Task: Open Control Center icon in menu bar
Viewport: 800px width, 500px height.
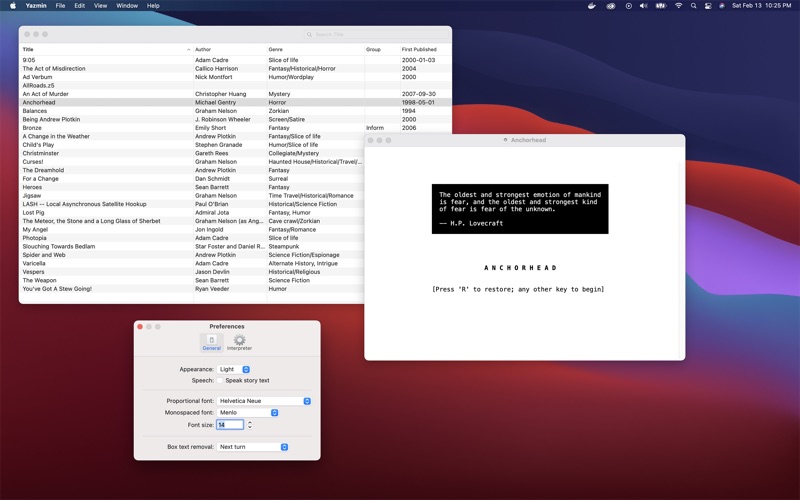Action: click(708, 6)
